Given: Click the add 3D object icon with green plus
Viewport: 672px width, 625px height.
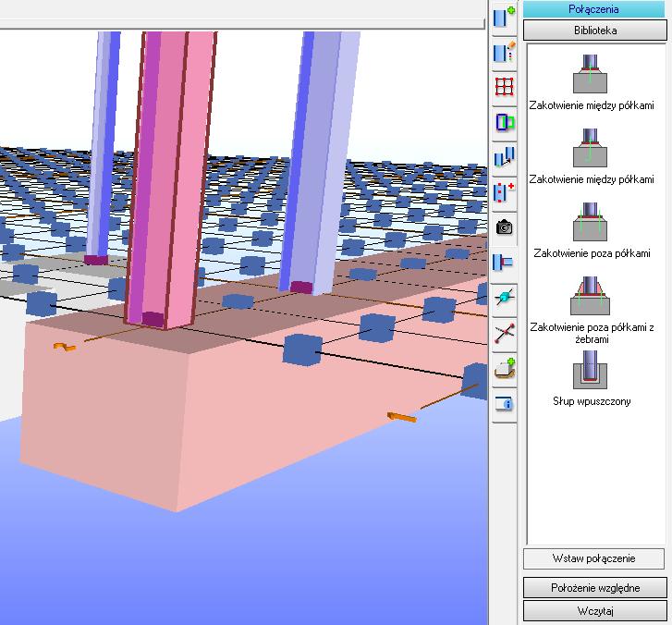Looking at the screenshot, I should (504, 368).
